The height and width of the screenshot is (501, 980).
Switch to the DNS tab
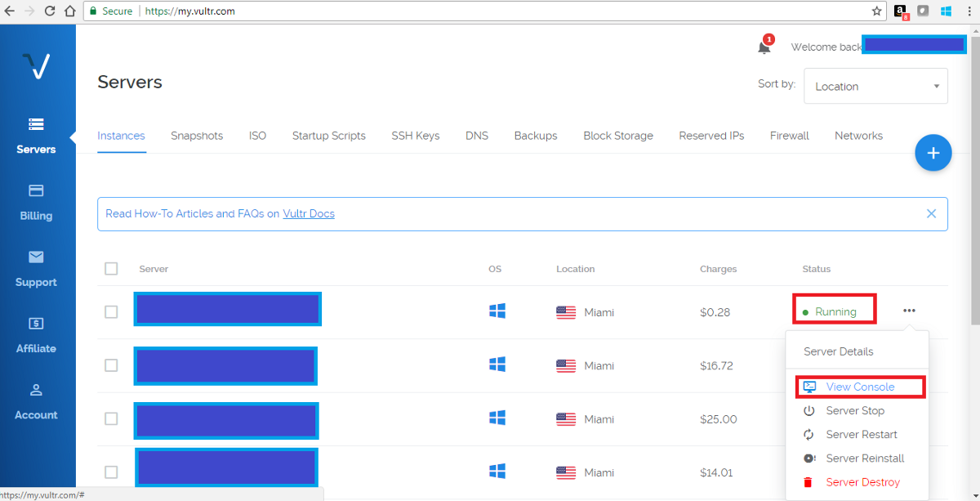(477, 136)
